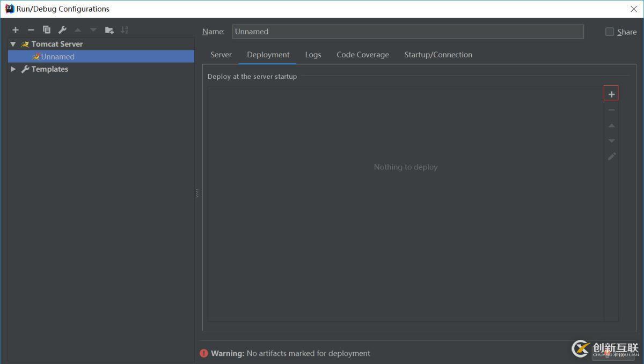This screenshot has width=644, height=364.
Task: Collapse the Tomcat Server tree node
Action: point(13,44)
